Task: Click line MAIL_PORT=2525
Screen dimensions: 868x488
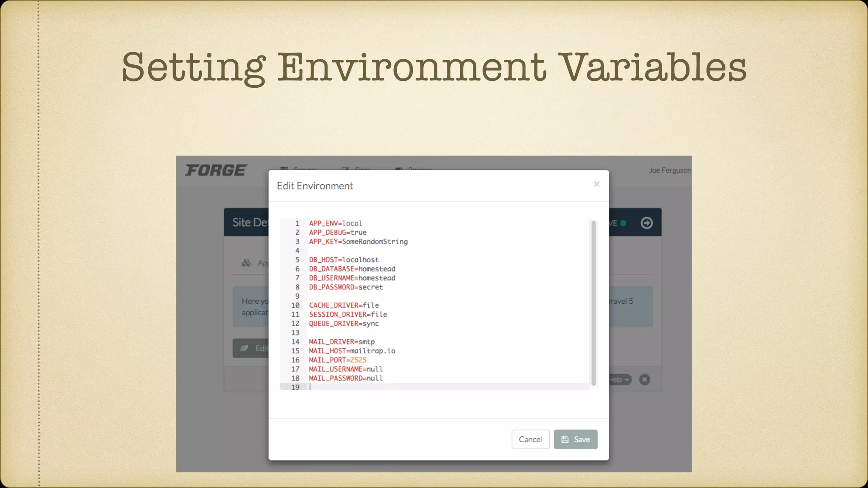Action: pyautogui.click(x=337, y=360)
